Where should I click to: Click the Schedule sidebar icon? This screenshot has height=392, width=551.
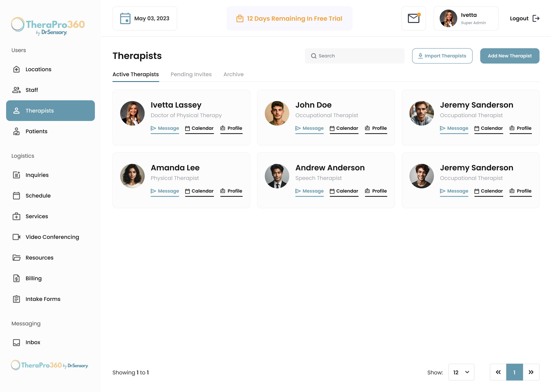click(16, 195)
